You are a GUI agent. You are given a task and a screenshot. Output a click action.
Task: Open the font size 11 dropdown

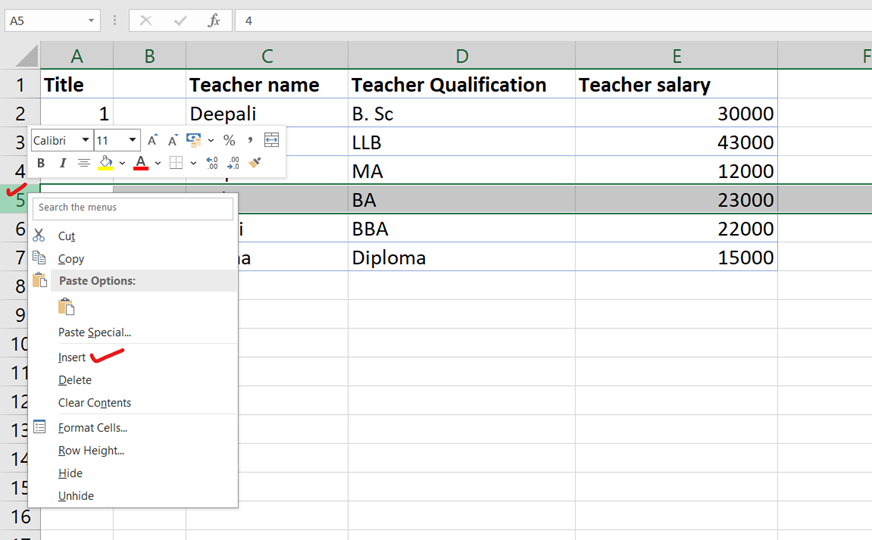pyautogui.click(x=132, y=141)
